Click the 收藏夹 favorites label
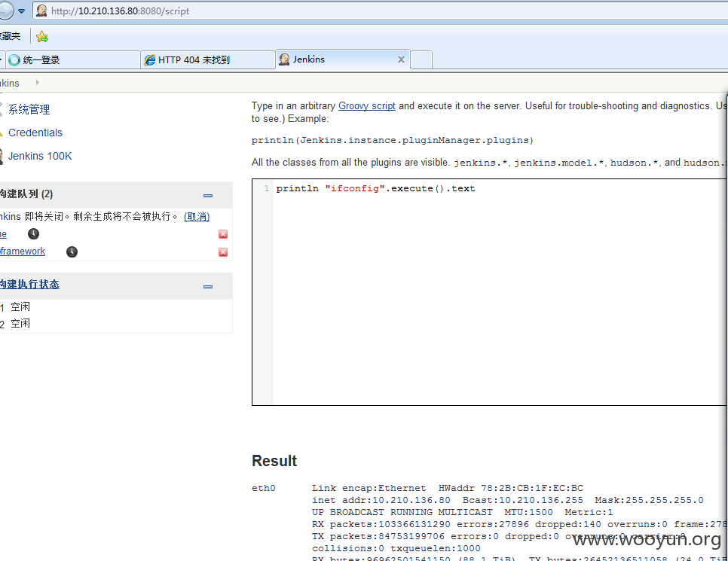The image size is (728, 561). click(x=11, y=36)
